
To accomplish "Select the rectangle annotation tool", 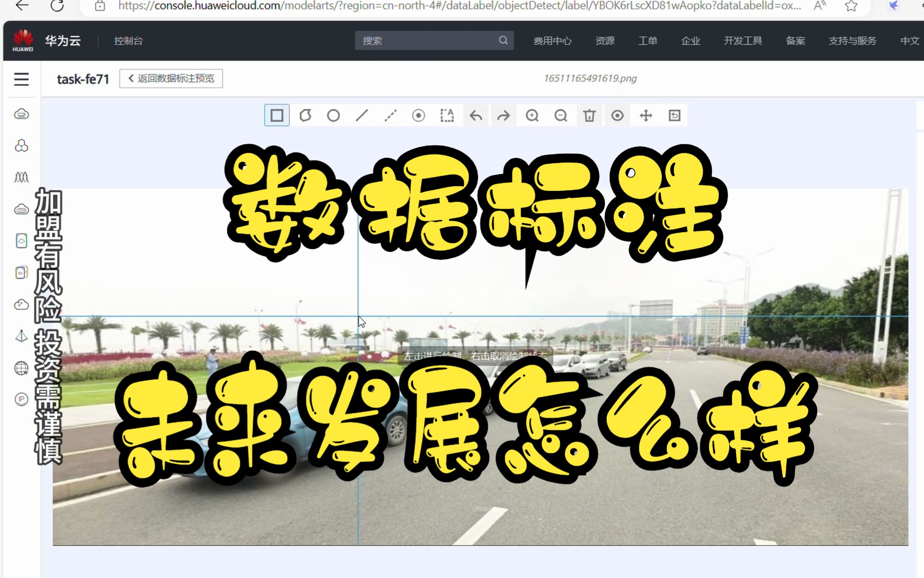I will pyautogui.click(x=276, y=116).
